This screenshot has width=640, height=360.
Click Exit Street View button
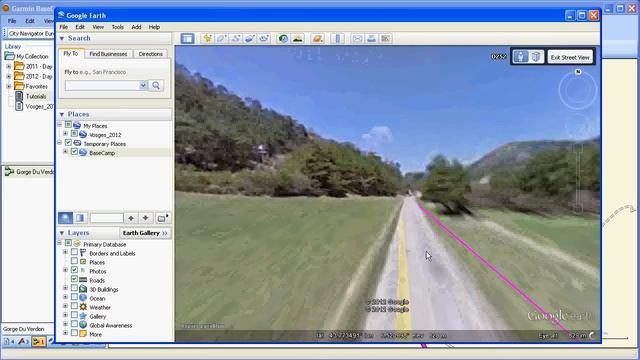[x=570, y=57]
